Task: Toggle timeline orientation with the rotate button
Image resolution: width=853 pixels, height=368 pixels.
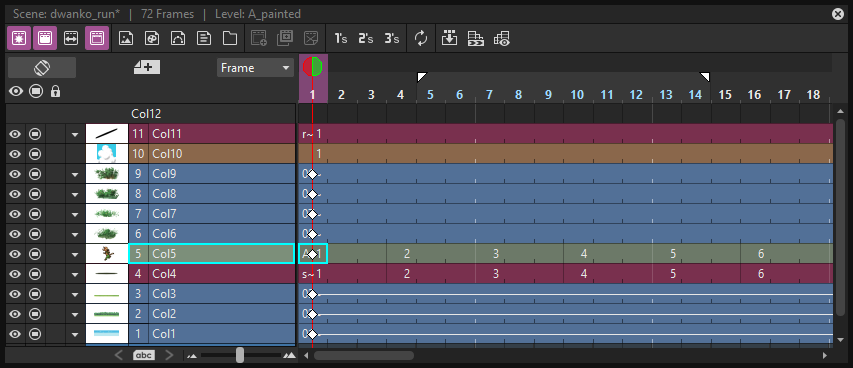Action: coord(42,68)
